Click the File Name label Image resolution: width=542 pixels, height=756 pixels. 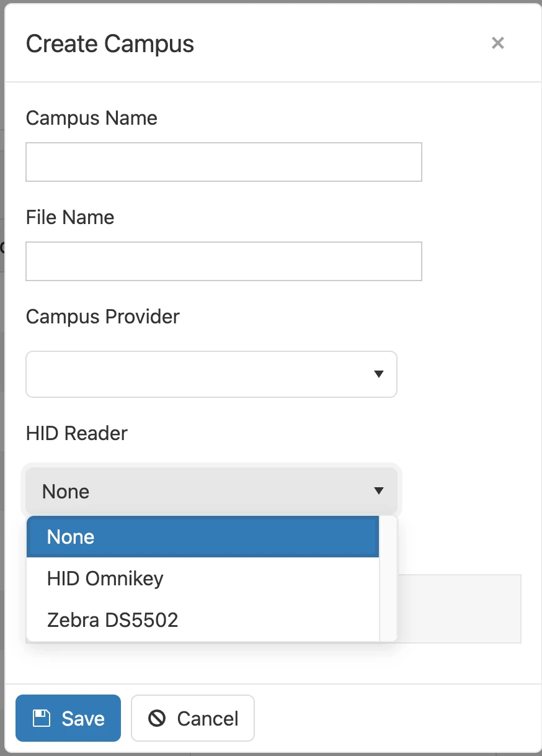pos(70,217)
